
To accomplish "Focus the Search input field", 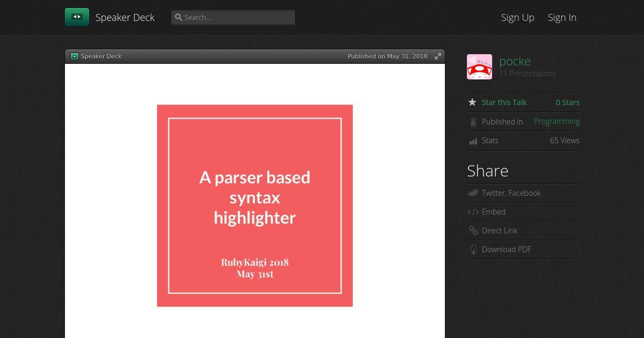I will (x=233, y=17).
